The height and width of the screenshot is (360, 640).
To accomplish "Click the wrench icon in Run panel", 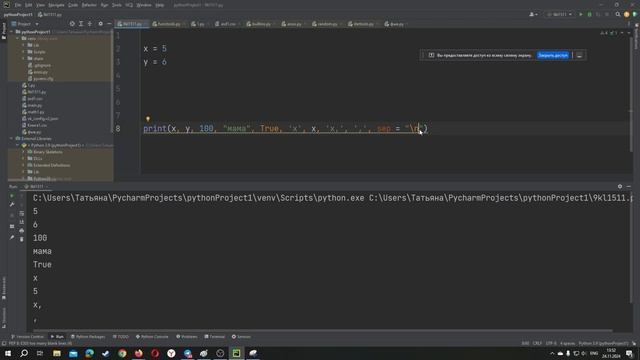I will coord(12,204).
